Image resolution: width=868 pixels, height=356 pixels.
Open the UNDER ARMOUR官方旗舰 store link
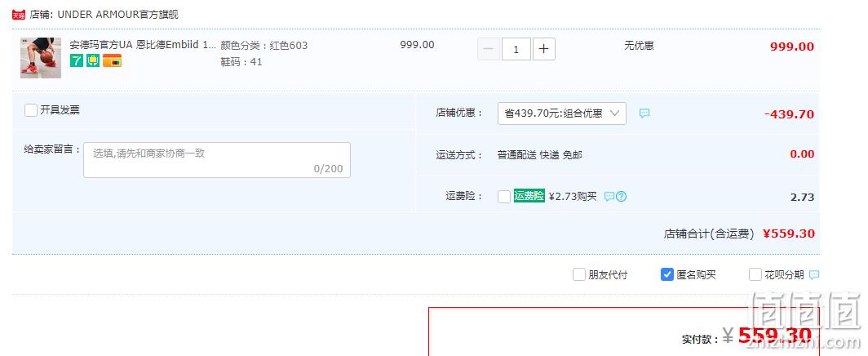click(x=118, y=15)
